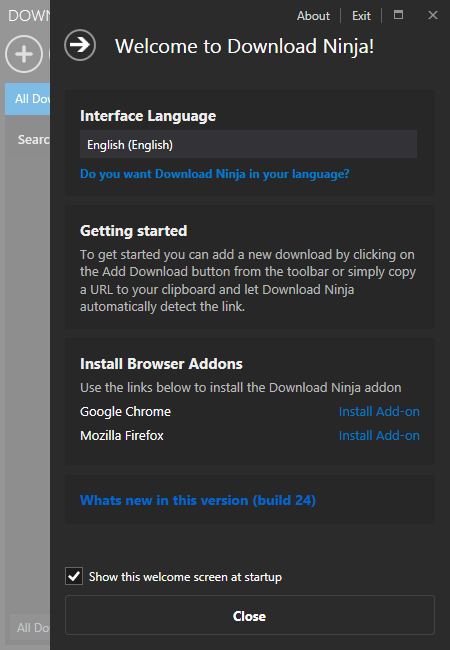Click the add download plus icon
Image resolution: width=450 pixels, height=650 pixels.
tap(24, 54)
